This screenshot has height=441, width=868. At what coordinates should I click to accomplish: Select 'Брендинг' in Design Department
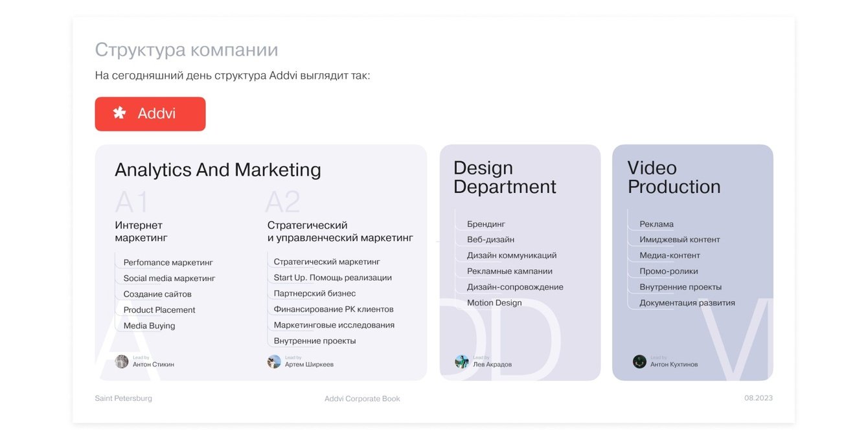[x=486, y=224]
